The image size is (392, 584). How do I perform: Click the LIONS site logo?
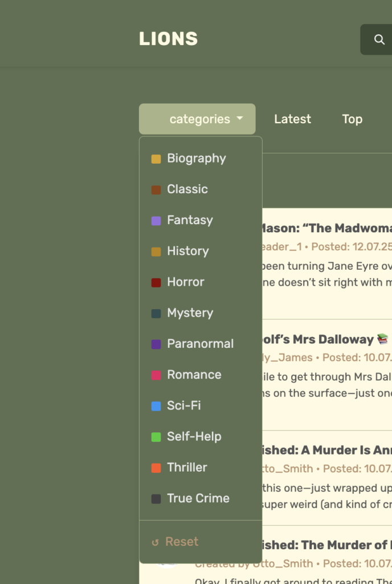[168, 39]
